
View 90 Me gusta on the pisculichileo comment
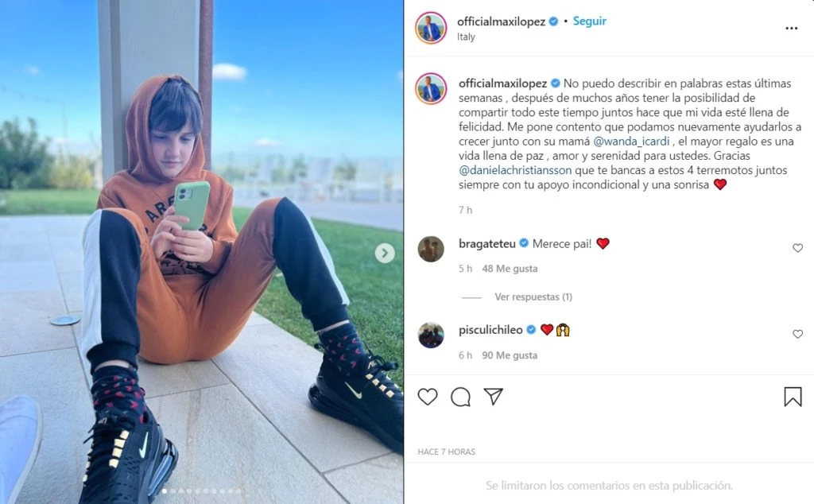510,355
